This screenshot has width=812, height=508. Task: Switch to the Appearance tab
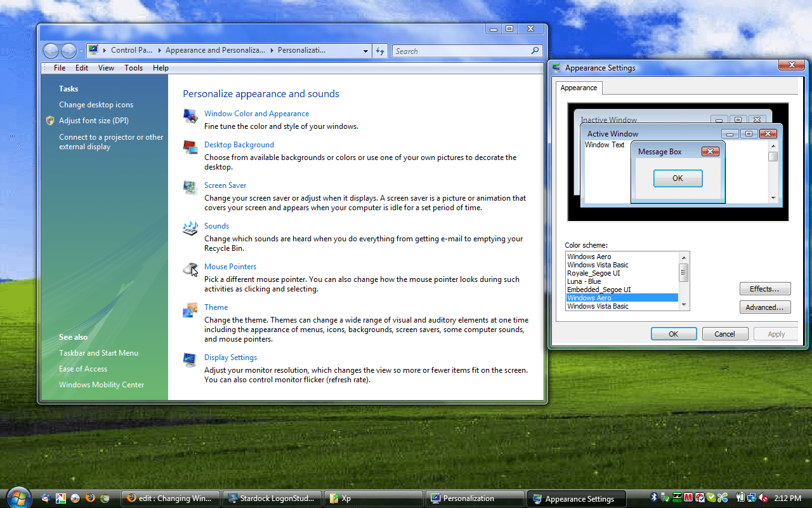coord(578,88)
